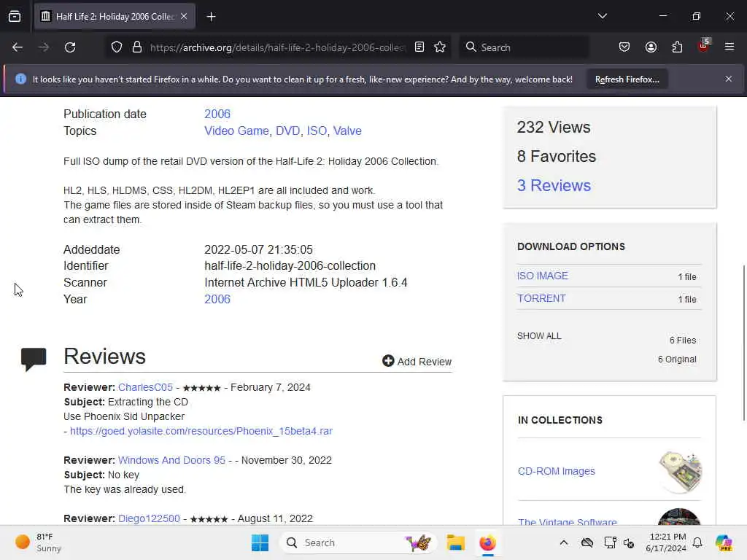This screenshot has height=560, width=747.
Task: Click the CD-ROM Images collection thumbnail
Action: (681, 472)
